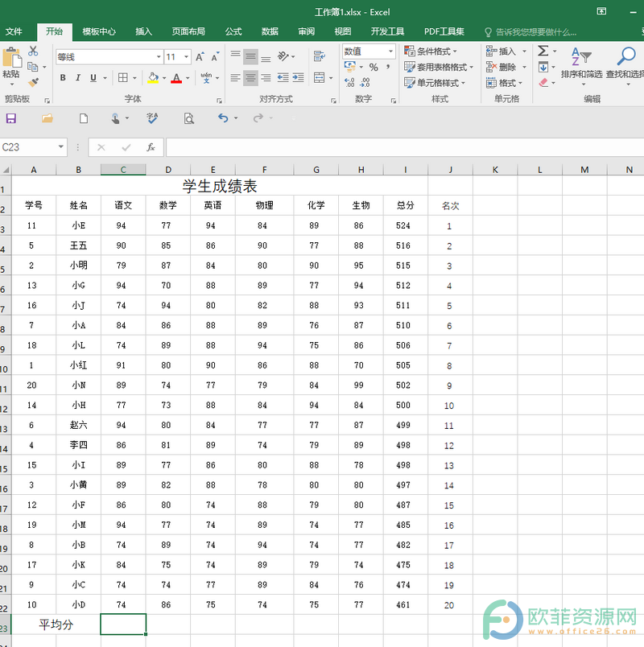The width and height of the screenshot is (644, 647).
Task: Apply Percent Style with the % icon
Action: pyautogui.click(x=374, y=67)
